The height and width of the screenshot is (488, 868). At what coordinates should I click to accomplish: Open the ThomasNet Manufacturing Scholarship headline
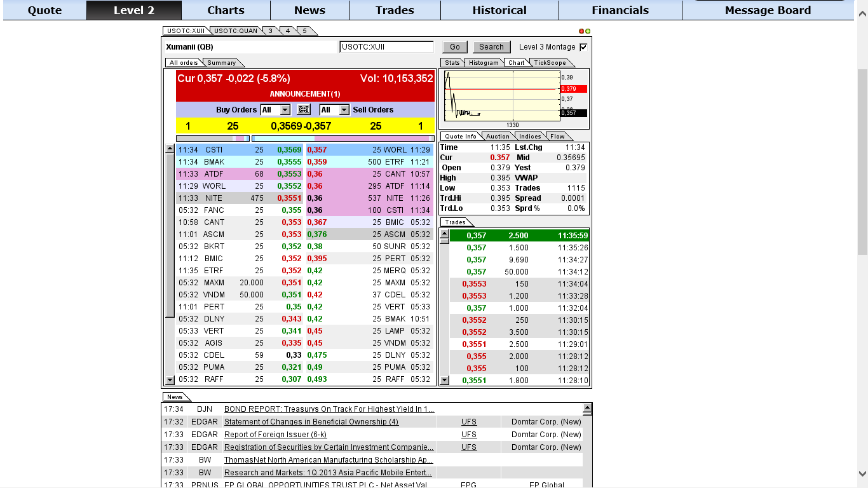[329, 460]
